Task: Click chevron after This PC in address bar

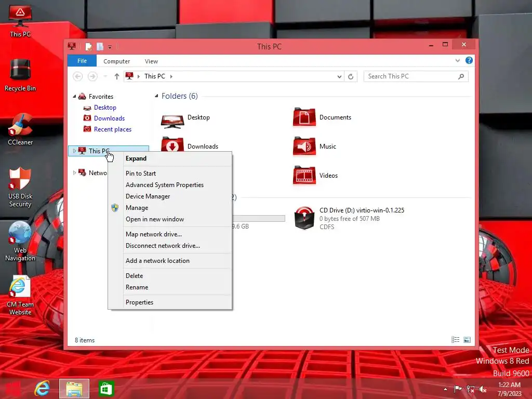Action: (171, 77)
